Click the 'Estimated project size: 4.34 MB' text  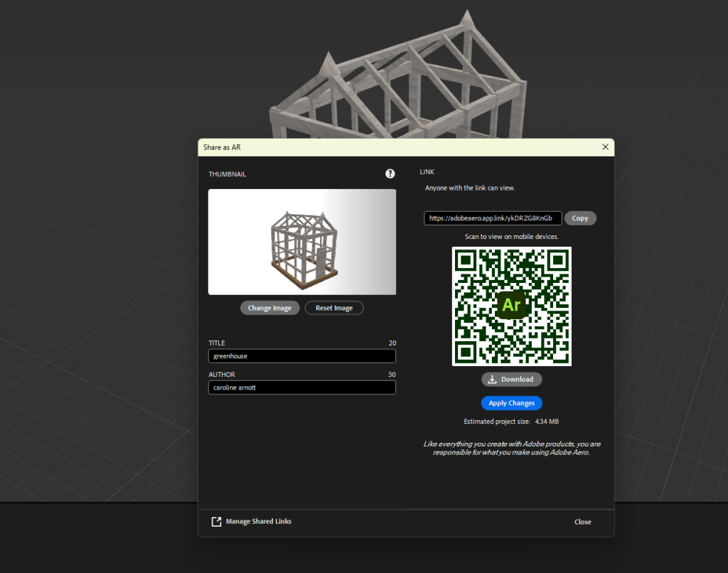[511, 422]
